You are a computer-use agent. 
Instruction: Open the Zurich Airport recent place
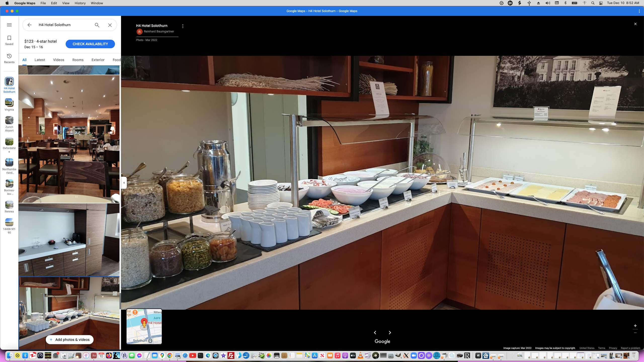9,121
